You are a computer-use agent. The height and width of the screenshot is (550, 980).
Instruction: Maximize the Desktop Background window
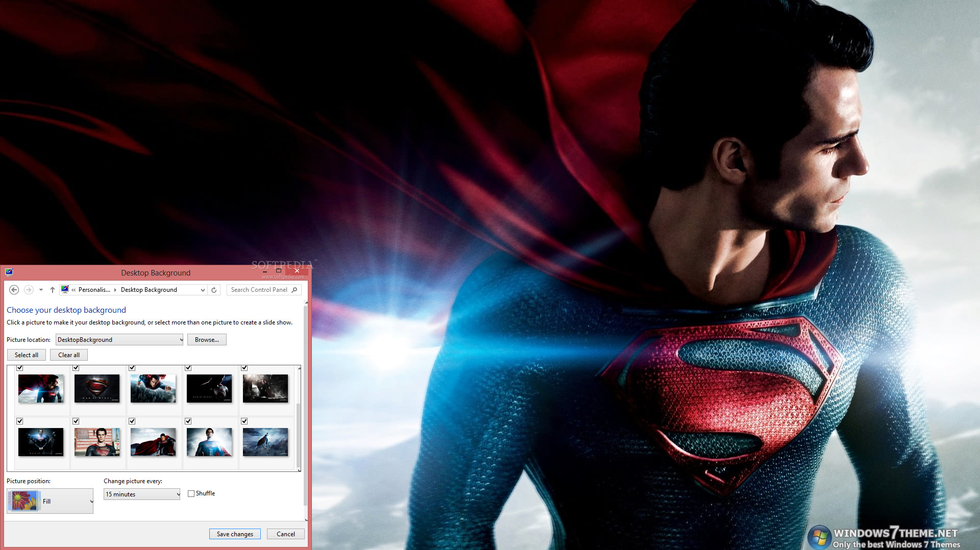click(279, 271)
